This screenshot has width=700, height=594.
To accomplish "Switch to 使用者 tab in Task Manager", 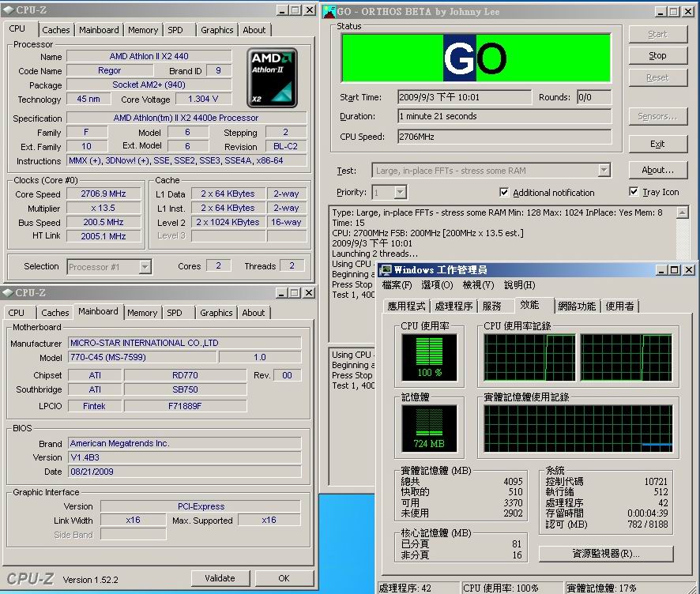I will point(619,306).
